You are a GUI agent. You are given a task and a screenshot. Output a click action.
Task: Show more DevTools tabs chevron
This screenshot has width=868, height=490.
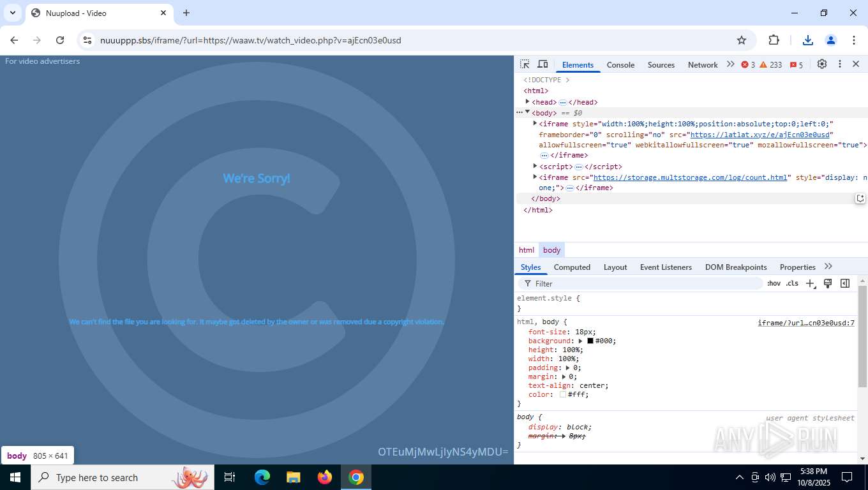tap(731, 64)
